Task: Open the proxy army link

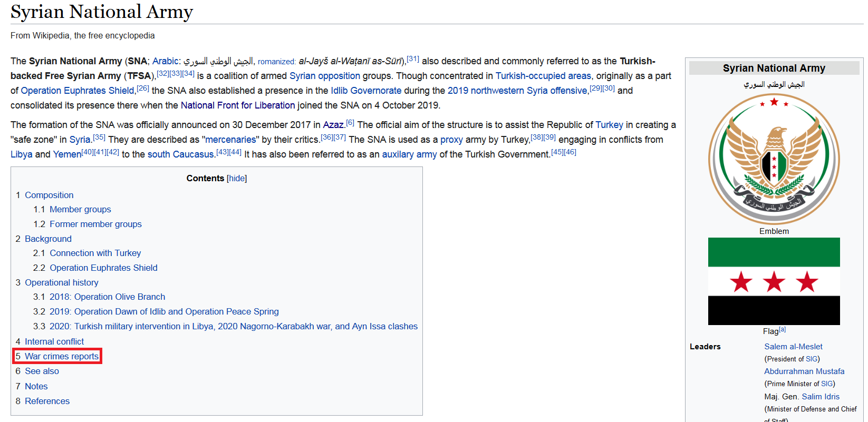Action: pyautogui.click(x=451, y=140)
